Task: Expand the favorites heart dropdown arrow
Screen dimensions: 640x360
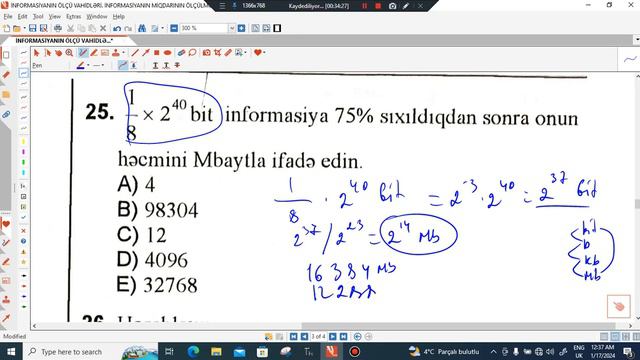Action: coord(264,53)
